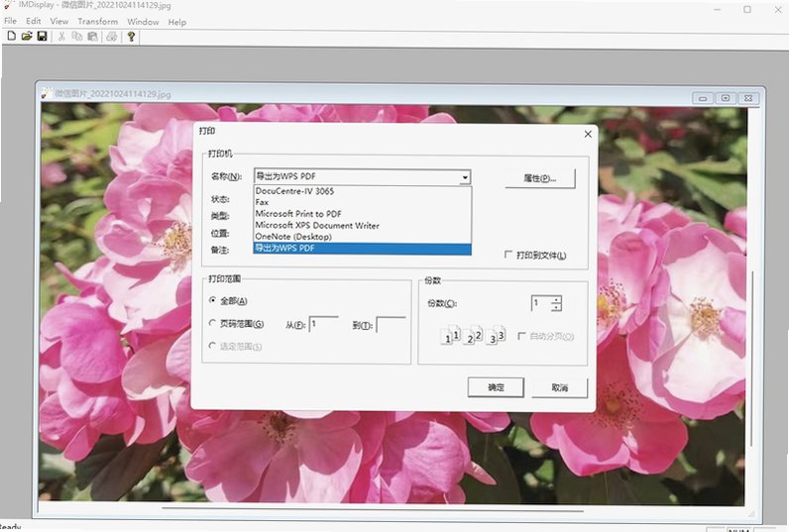Click the 状态: status label
This screenshot has width=789, height=532.
pyautogui.click(x=220, y=199)
